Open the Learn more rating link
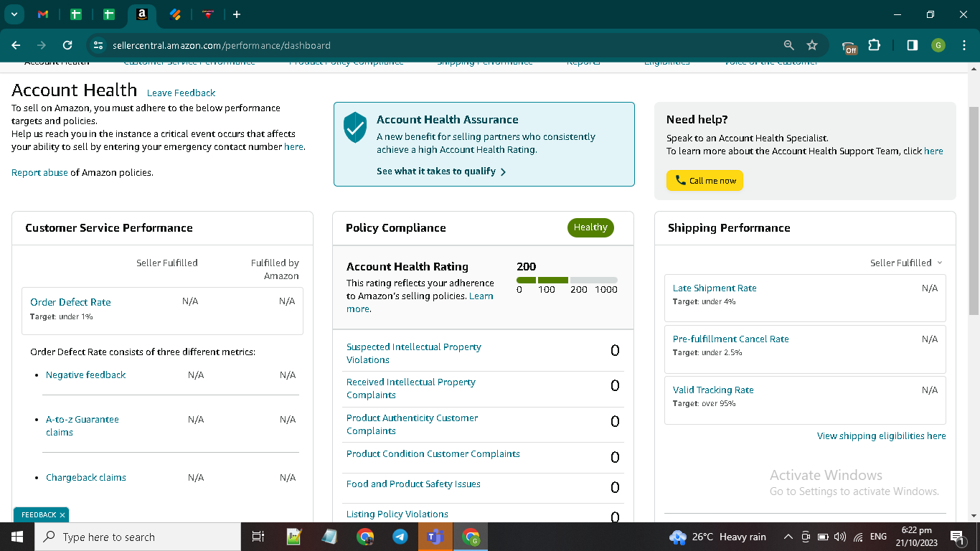 pyautogui.click(x=420, y=302)
